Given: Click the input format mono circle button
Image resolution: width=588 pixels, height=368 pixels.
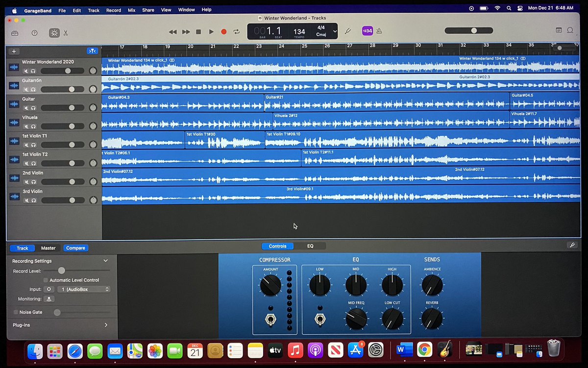Looking at the screenshot, I should click(x=49, y=290).
